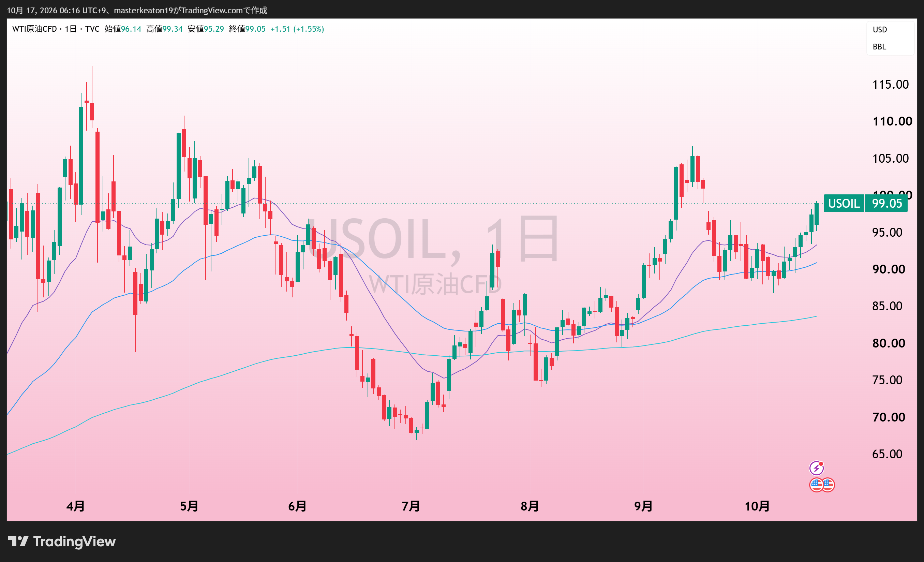
Task: Click the 安値95.29 low value
Action: 206,29
